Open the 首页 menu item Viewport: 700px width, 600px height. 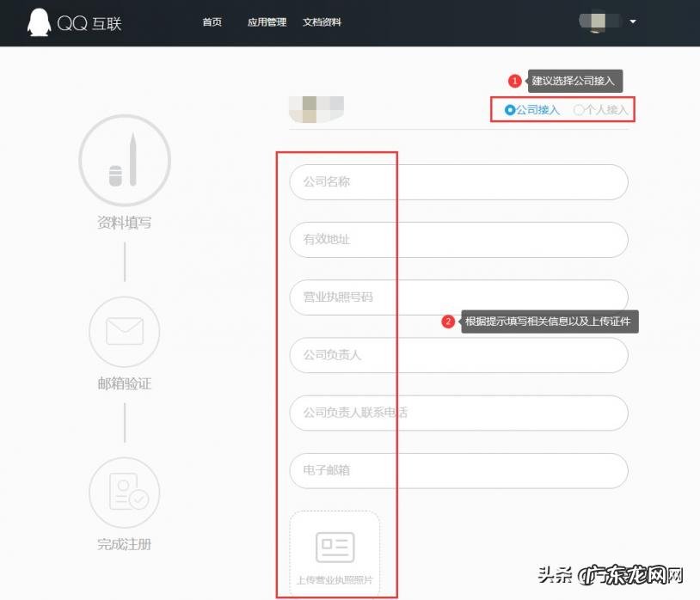tap(212, 22)
